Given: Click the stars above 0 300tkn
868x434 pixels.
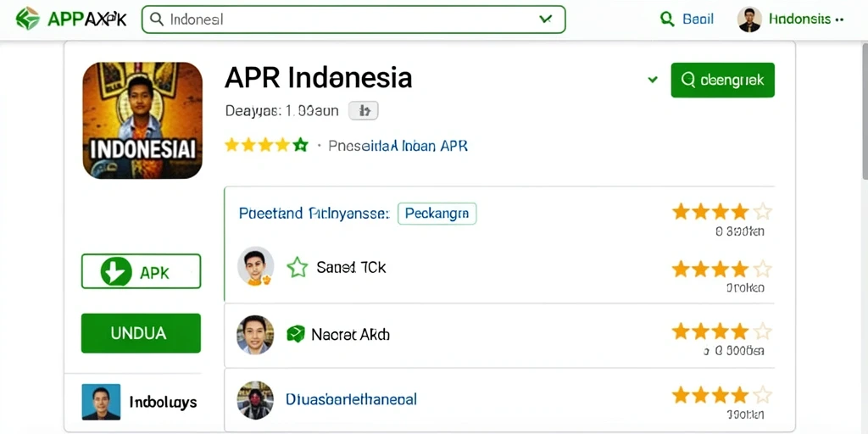Looking at the screenshot, I should [722, 211].
